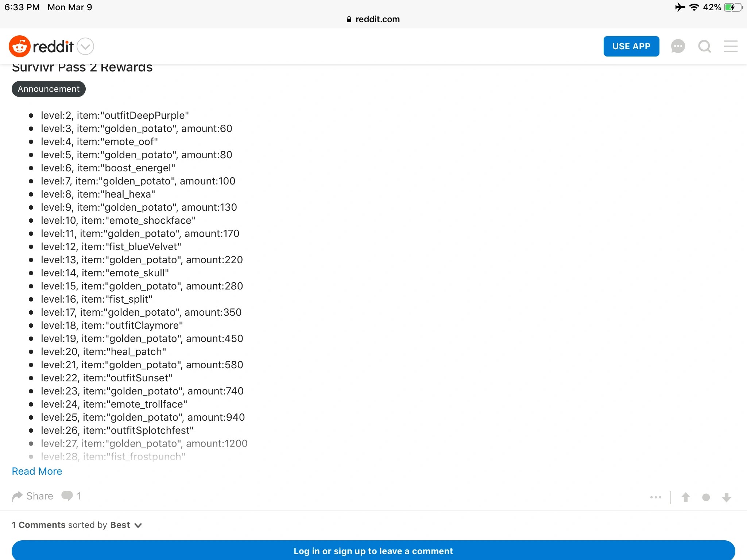
Task: Open the three-dot post options
Action: coord(655,497)
